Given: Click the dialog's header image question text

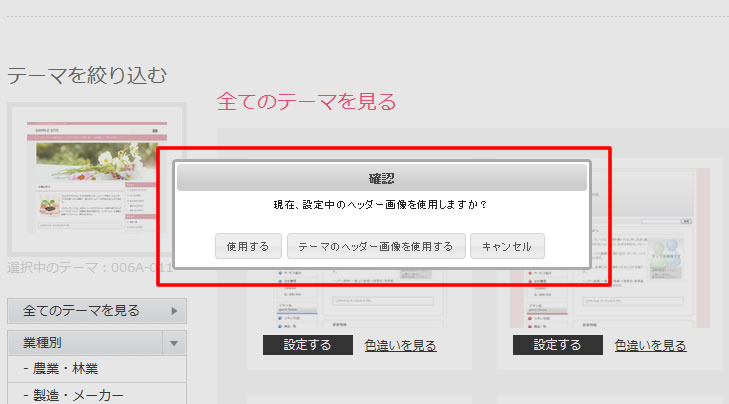Looking at the screenshot, I should click(380, 205).
